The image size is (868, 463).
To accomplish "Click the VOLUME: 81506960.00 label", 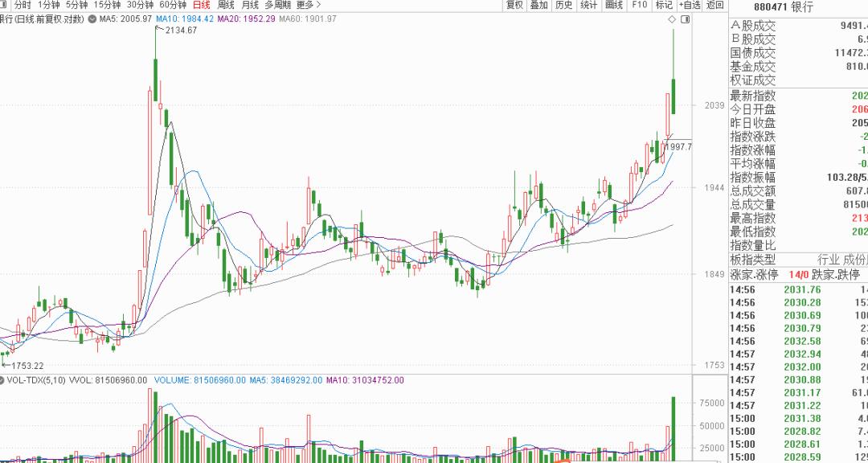I will coord(200,380).
